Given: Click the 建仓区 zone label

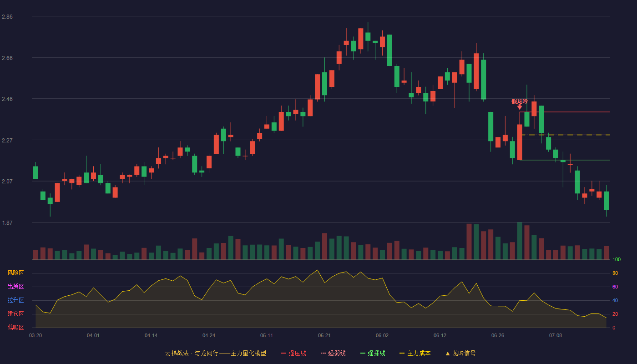Looking at the screenshot, I should click(x=15, y=314).
